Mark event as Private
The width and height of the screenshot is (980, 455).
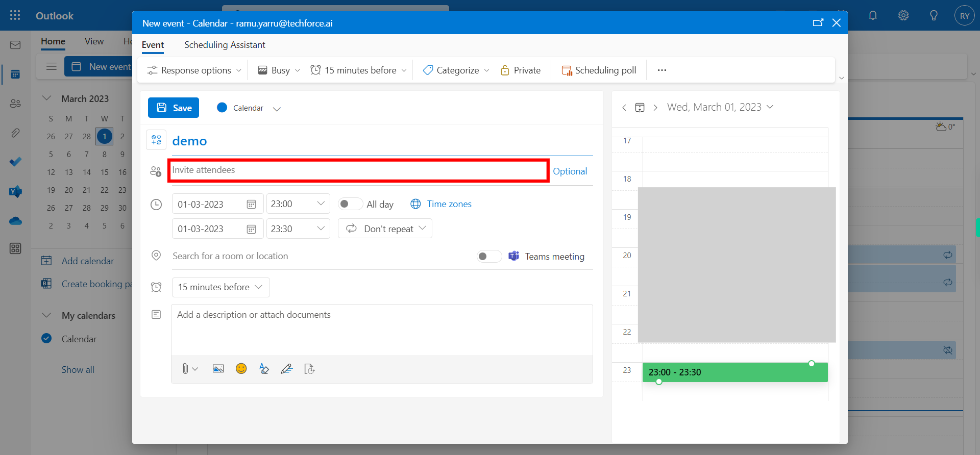pyautogui.click(x=520, y=70)
